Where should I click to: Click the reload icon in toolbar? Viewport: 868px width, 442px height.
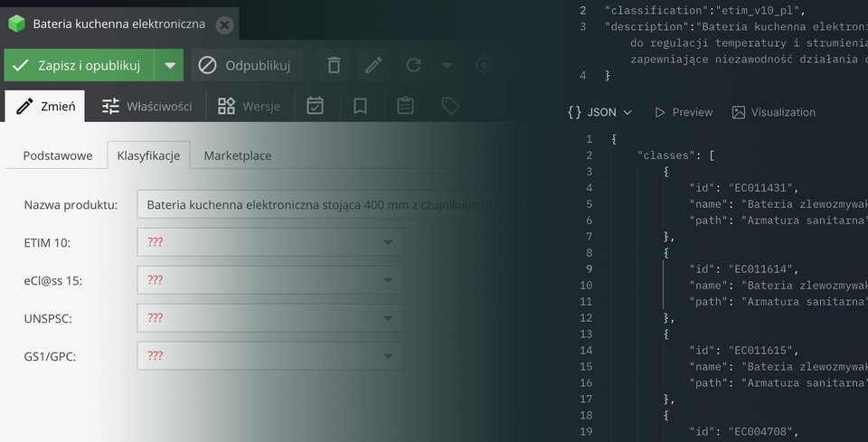414,65
